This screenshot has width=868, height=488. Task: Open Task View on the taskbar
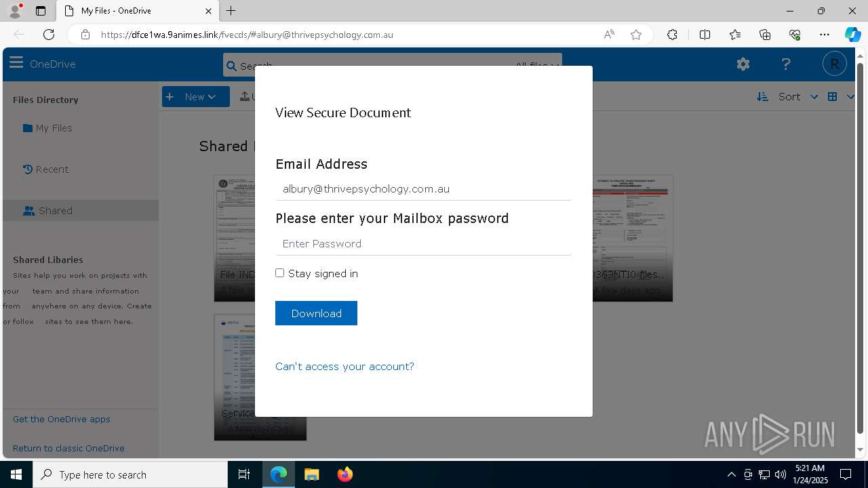tap(244, 474)
